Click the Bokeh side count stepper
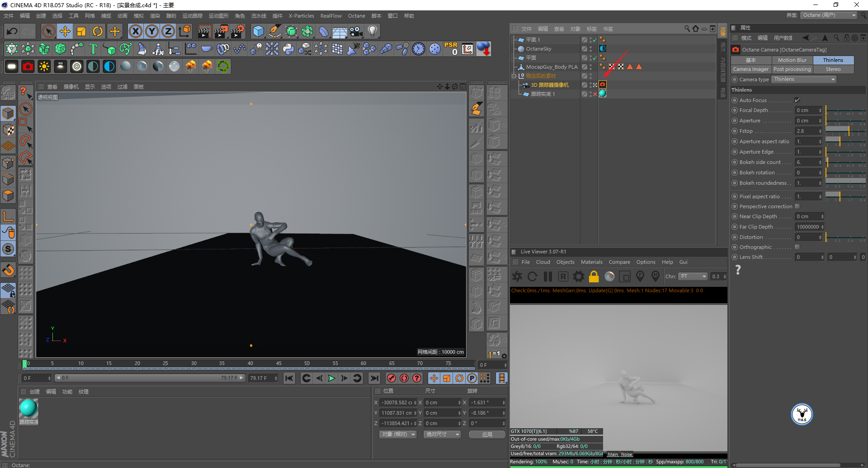868x468 pixels. click(x=820, y=162)
